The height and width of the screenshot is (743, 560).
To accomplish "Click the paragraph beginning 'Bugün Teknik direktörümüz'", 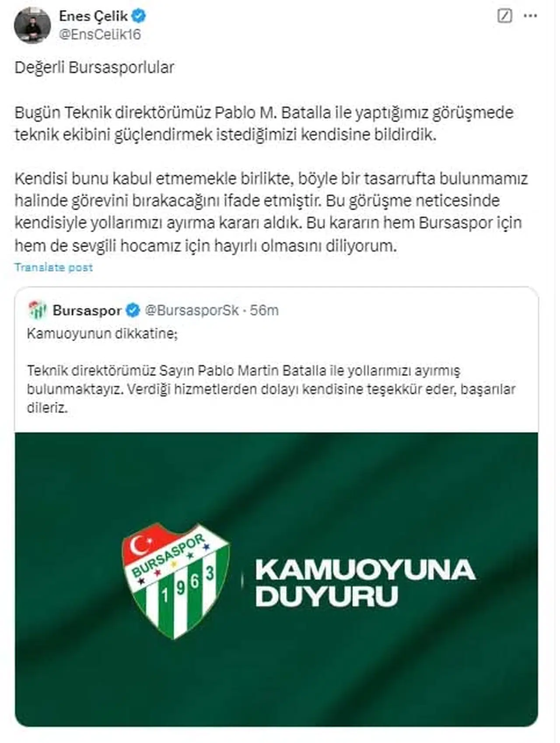I will 264,123.
